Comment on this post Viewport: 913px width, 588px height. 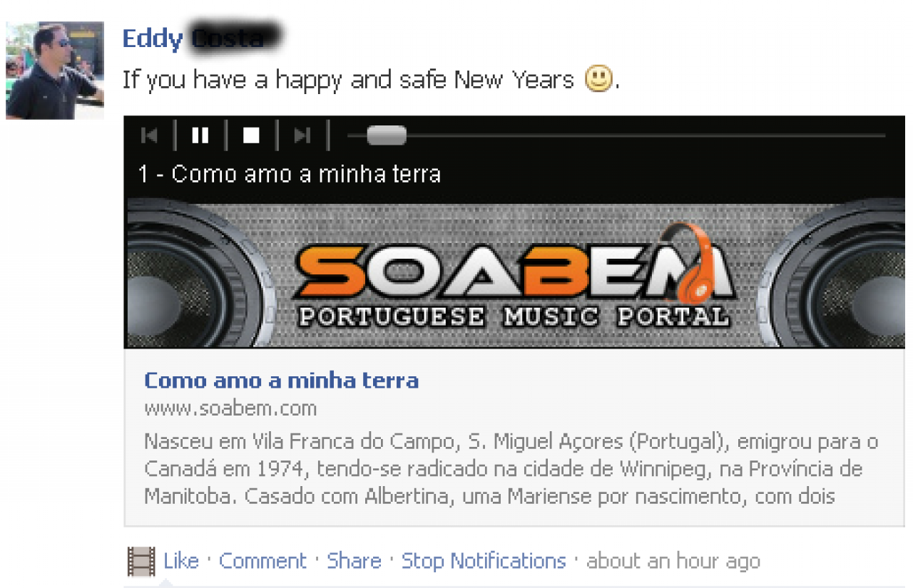(262, 561)
